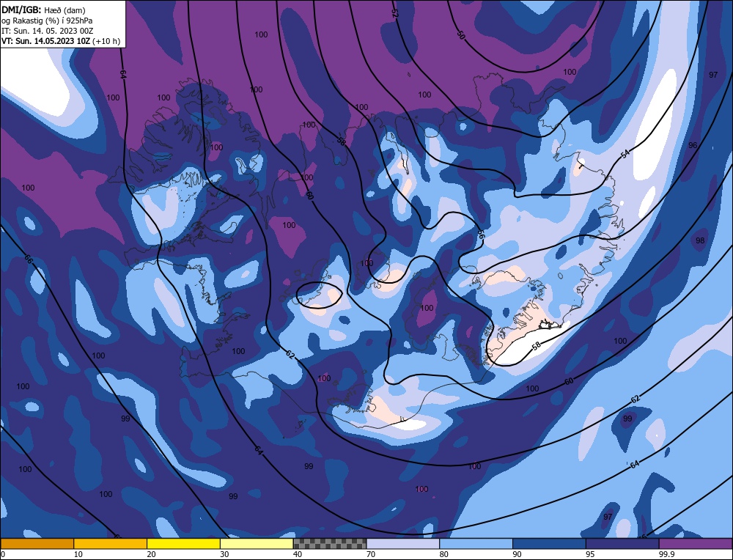
Task: Click the dark navy 95–99.9 legend swatch
Action: coord(622,543)
